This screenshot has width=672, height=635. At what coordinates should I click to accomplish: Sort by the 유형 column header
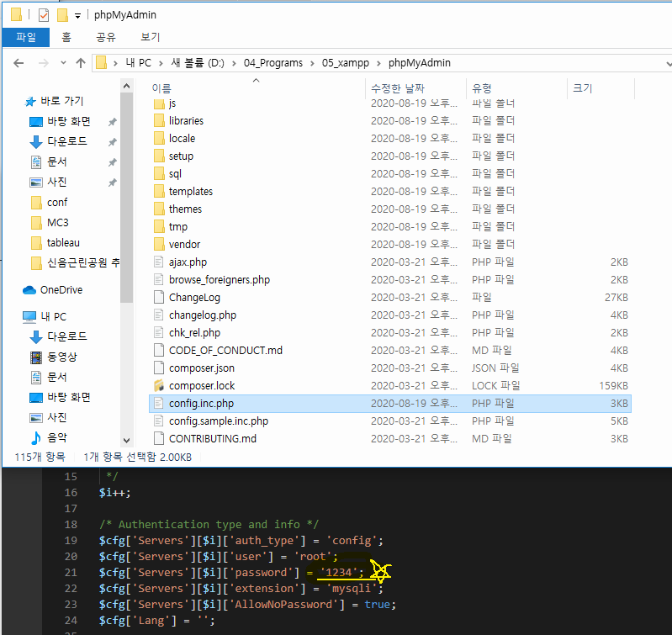[482, 88]
